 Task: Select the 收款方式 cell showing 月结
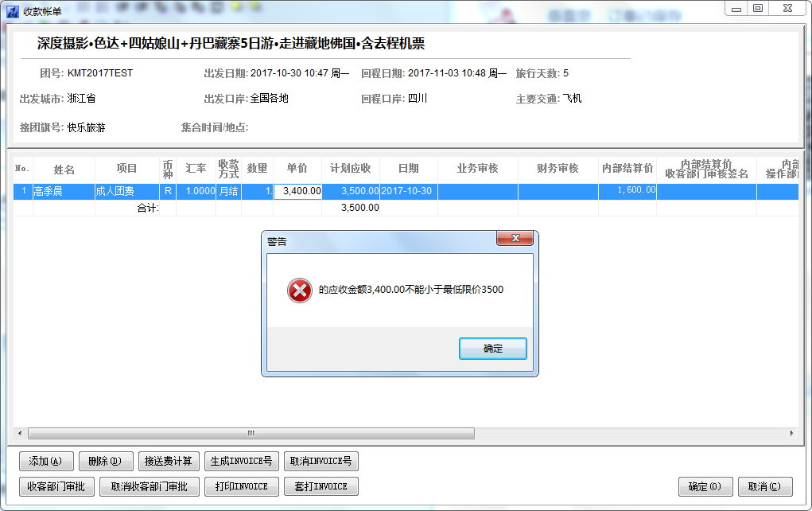click(228, 191)
